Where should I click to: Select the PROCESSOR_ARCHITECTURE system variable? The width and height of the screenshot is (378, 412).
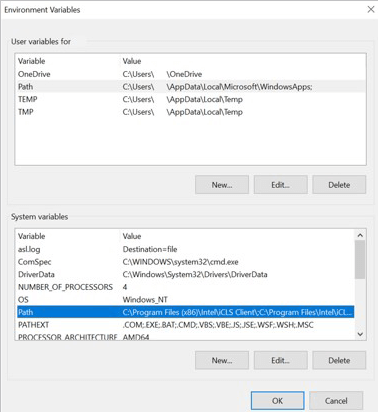coord(185,336)
